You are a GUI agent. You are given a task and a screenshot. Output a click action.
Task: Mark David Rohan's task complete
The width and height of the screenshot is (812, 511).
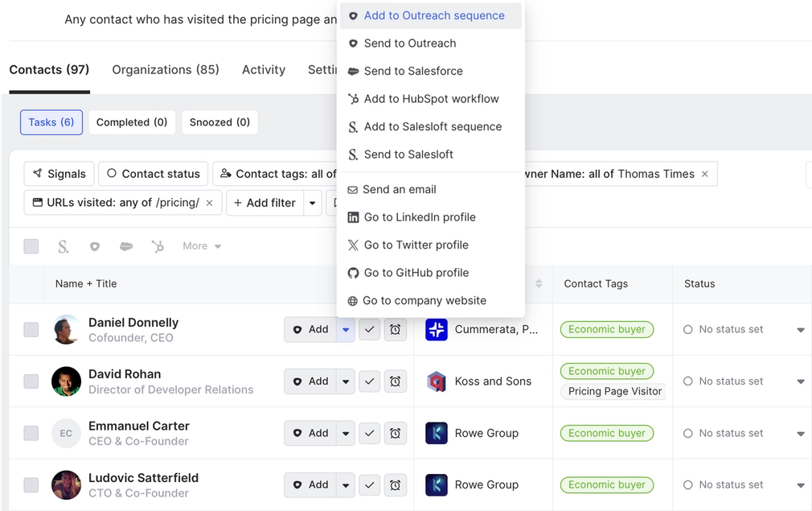(x=369, y=381)
